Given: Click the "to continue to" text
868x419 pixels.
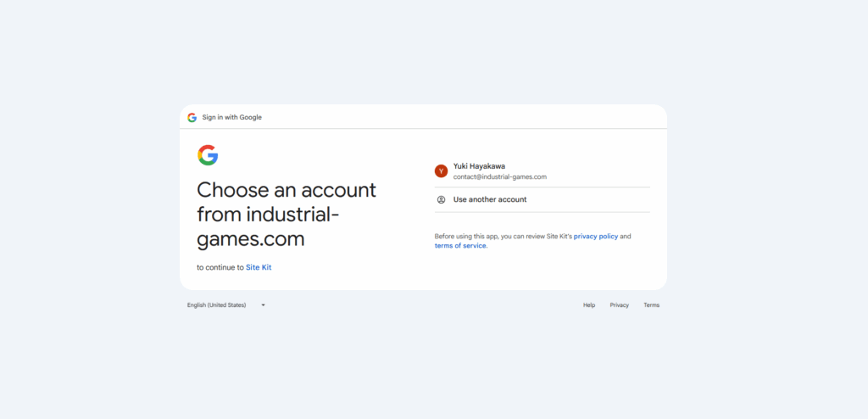Looking at the screenshot, I should [220, 268].
